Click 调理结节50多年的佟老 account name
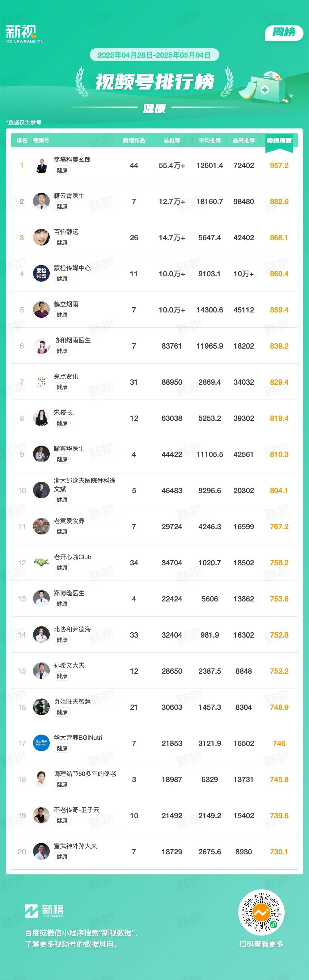 click(x=85, y=773)
